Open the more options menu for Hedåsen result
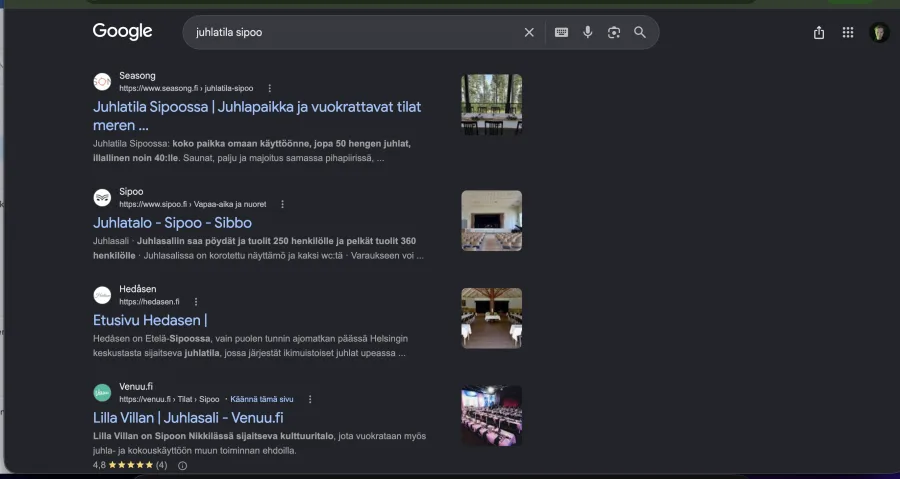The height and width of the screenshot is (479, 900). [x=196, y=302]
